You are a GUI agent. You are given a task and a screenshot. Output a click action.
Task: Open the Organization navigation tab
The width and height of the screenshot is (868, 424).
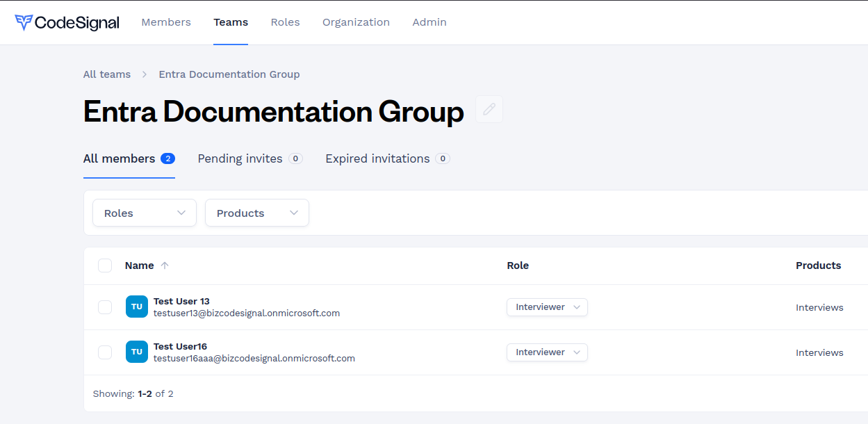click(x=356, y=22)
